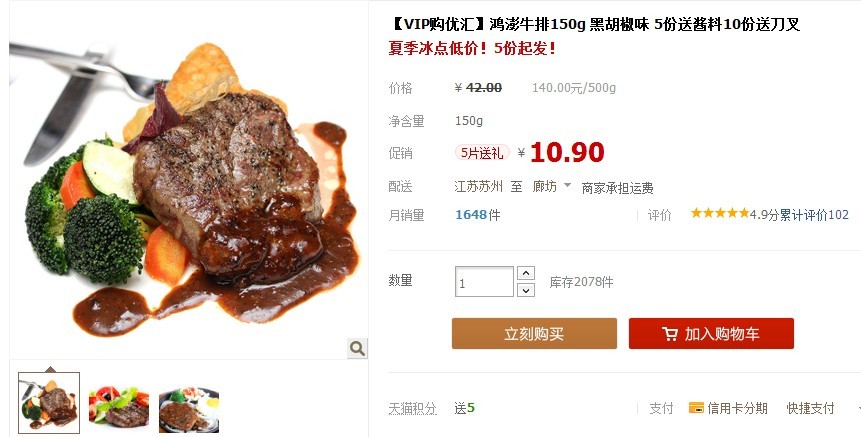Expand the 廊坊 delivery destination dropdown
Screen dimensions: 861x437
567,185
